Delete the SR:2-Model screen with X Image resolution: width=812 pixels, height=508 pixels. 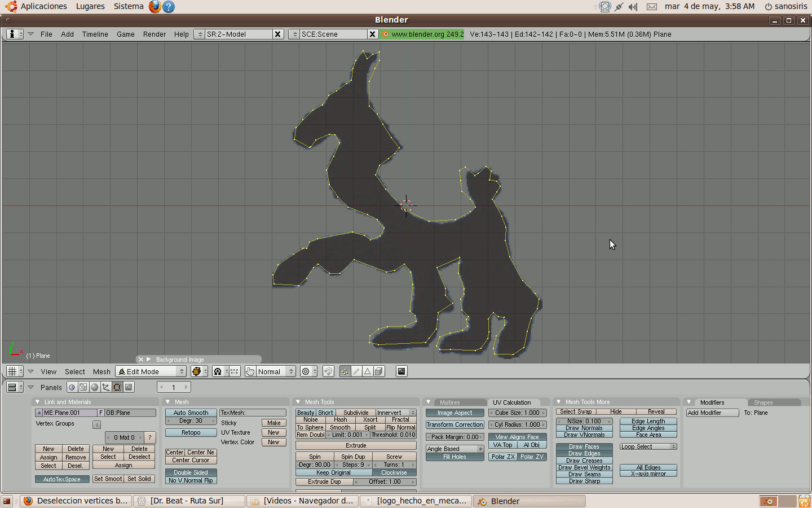coord(277,34)
